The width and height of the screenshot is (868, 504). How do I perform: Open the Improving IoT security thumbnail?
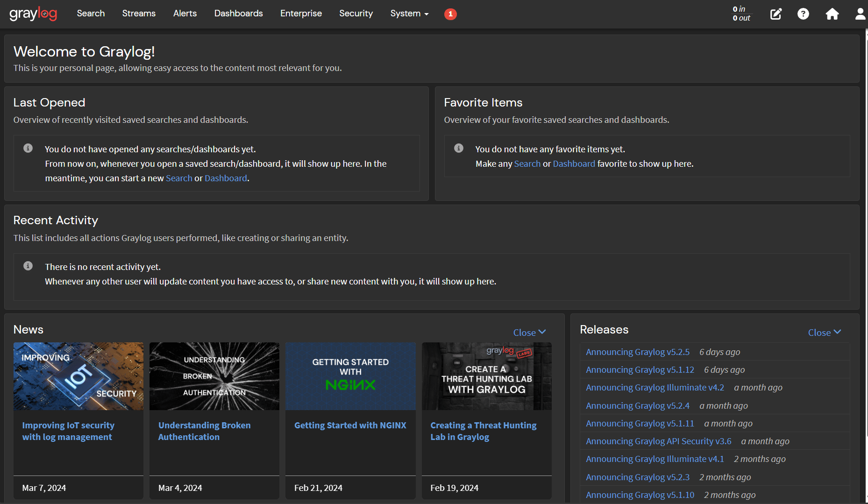[78, 376]
